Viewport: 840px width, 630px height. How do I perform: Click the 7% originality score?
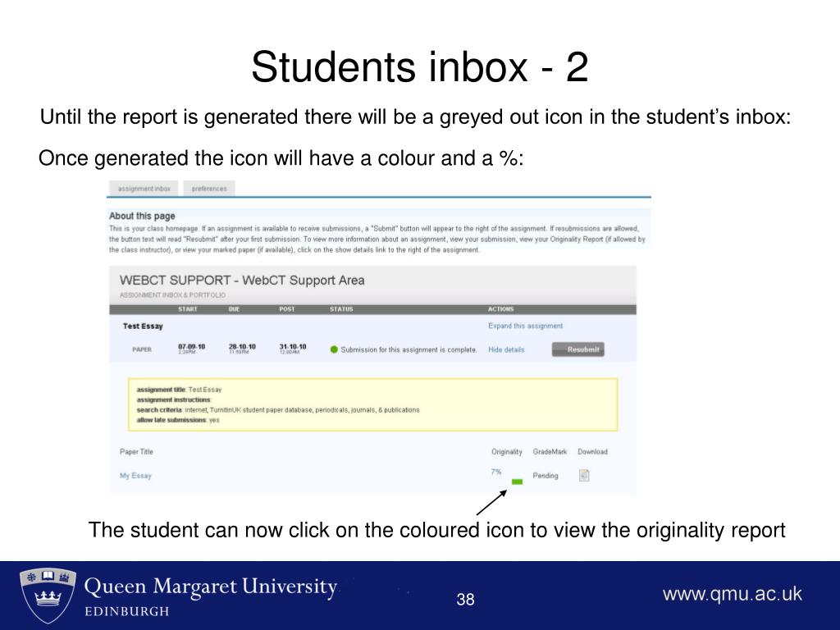[496, 472]
